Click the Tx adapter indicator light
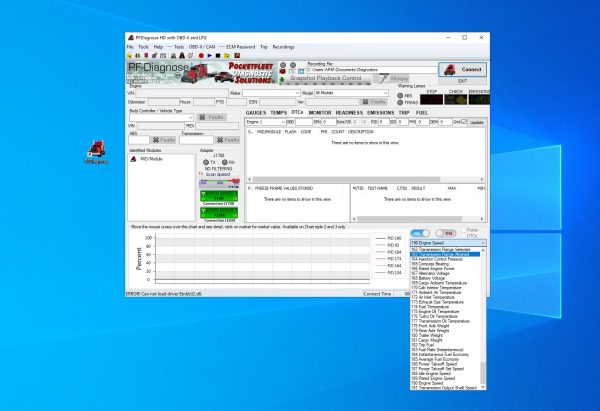This screenshot has width=600, height=411. [206, 162]
